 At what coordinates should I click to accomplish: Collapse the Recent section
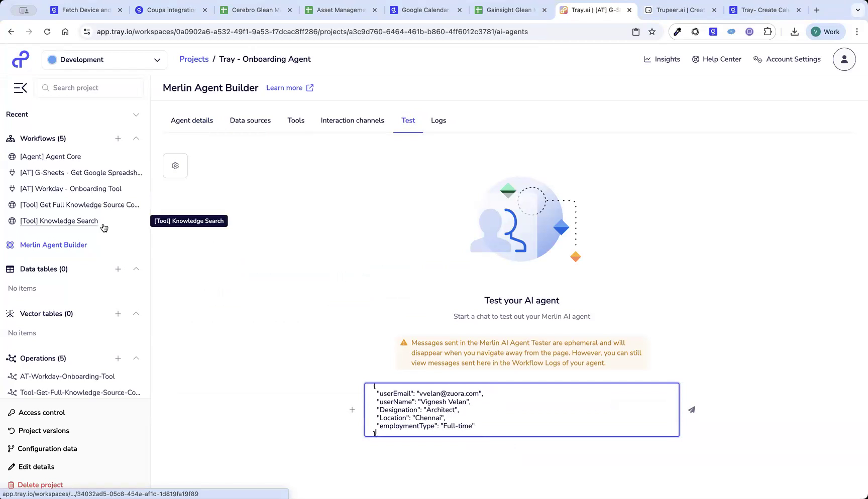coord(136,114)
